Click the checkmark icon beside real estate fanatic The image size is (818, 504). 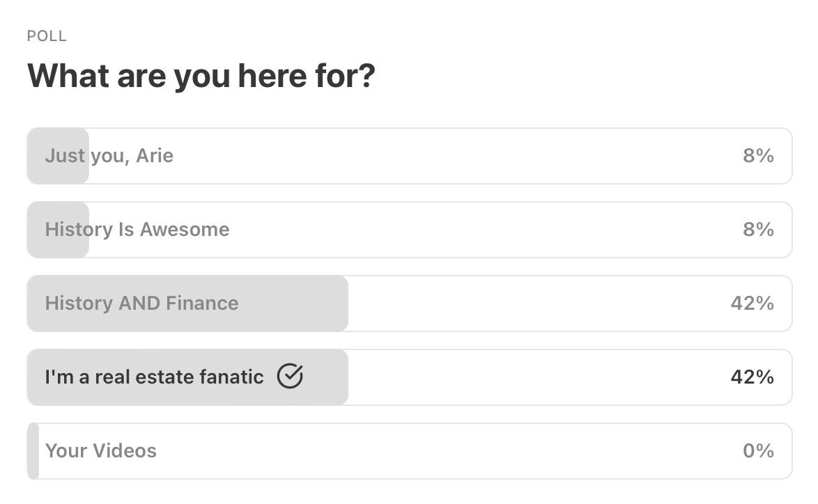click(290, 377)
